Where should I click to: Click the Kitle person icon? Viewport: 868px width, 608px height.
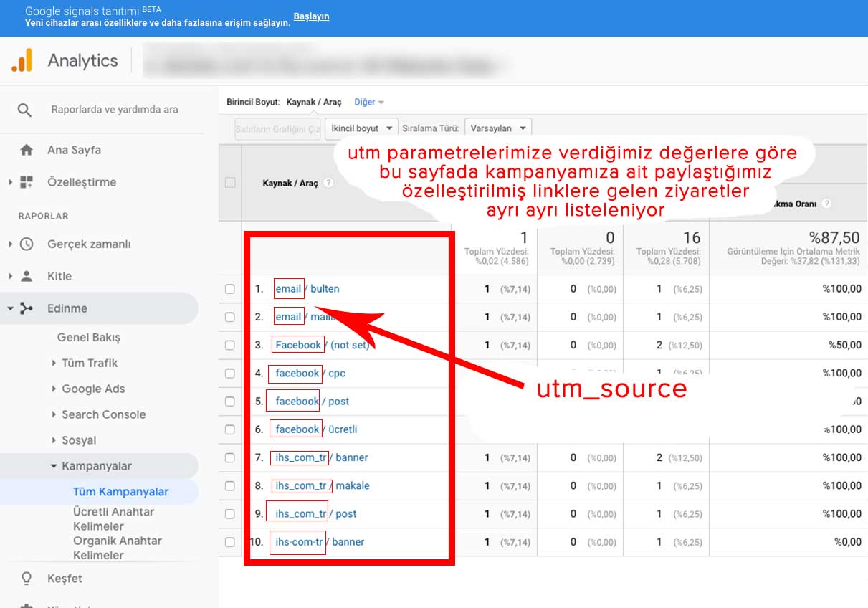[x=27, y=276]
